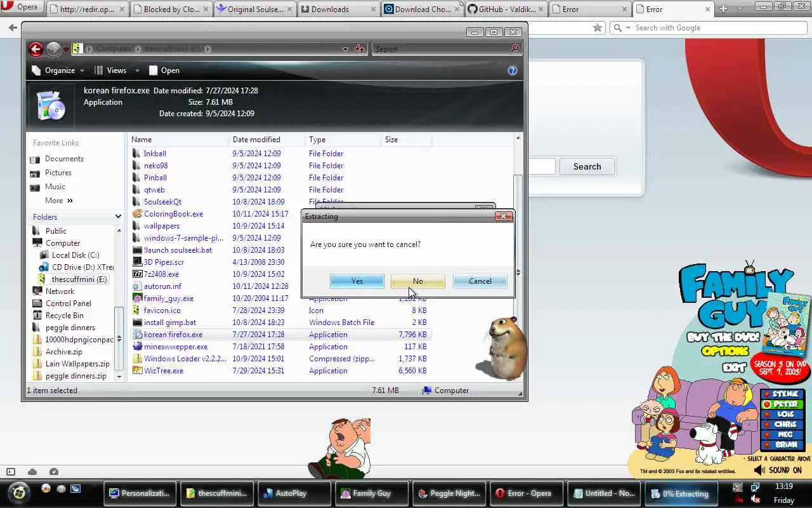Click the blue Help icon in Explorer
The image size is (812, 508).
tap(513, 70)
